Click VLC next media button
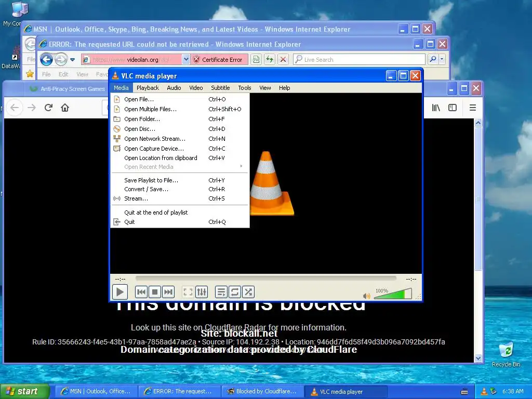 tap(168, 292)
